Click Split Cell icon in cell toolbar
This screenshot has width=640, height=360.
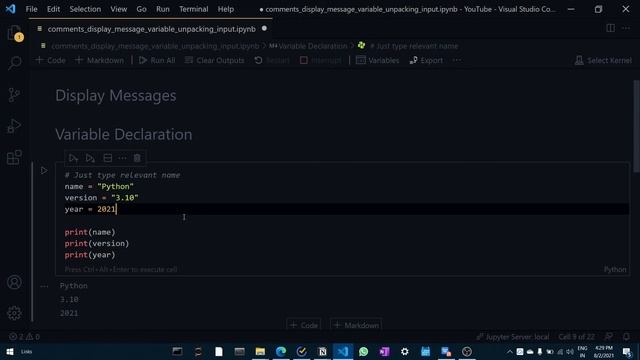pos(107,158)
